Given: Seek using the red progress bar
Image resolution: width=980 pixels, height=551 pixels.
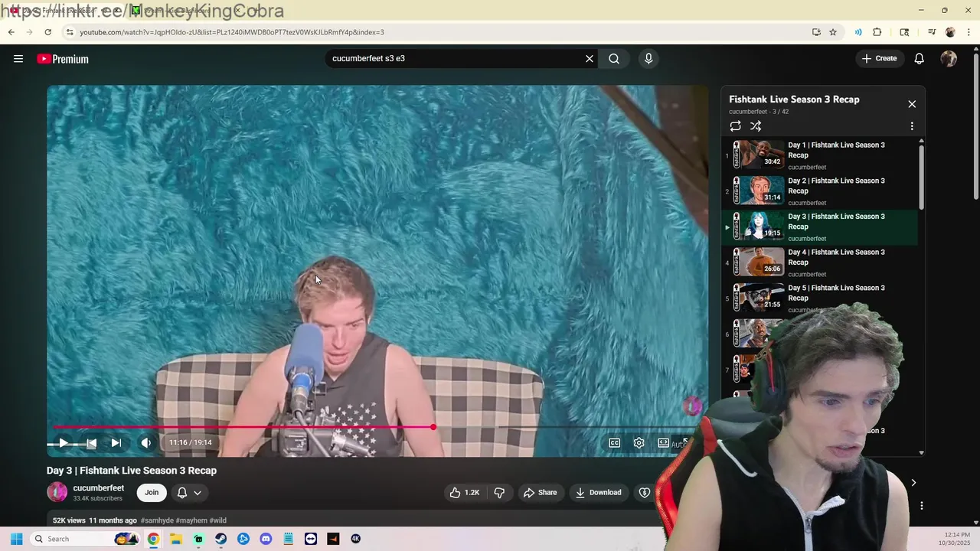Looking at the screenshot, I should [x=243, y=427].
